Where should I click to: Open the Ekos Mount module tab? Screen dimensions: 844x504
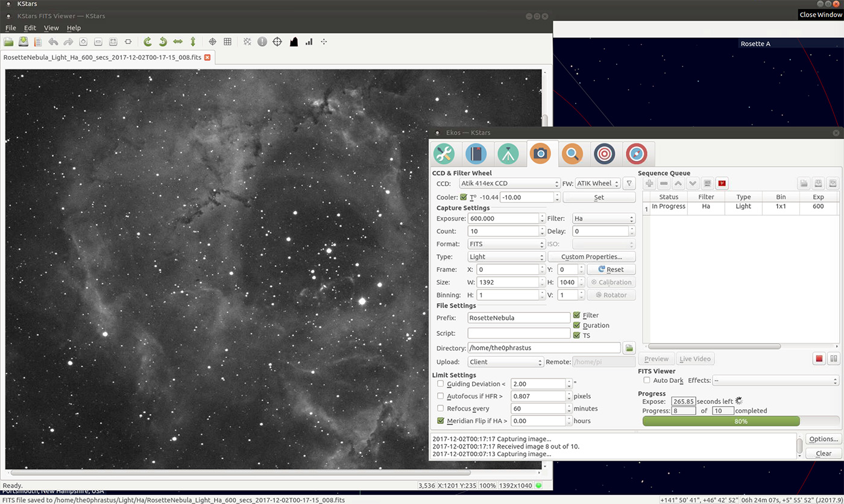(508, 154)
